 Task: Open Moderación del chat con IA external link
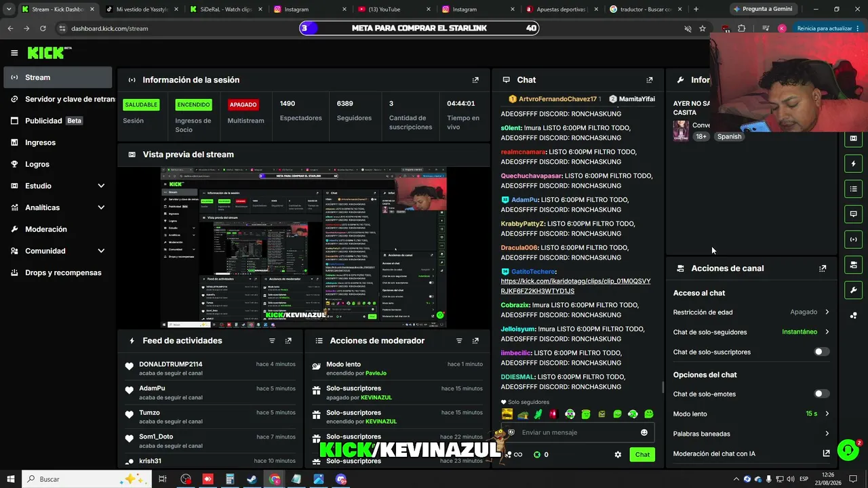click(826, 453)
